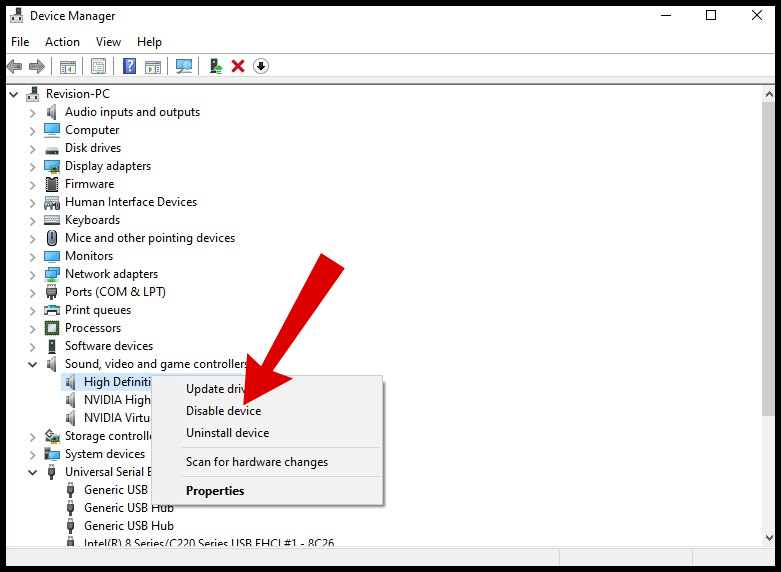The height and width of the screenshot is (572, 781).
Task: Click the Ports (COM & LPT) icon
Action: click(x=51, y=292)
